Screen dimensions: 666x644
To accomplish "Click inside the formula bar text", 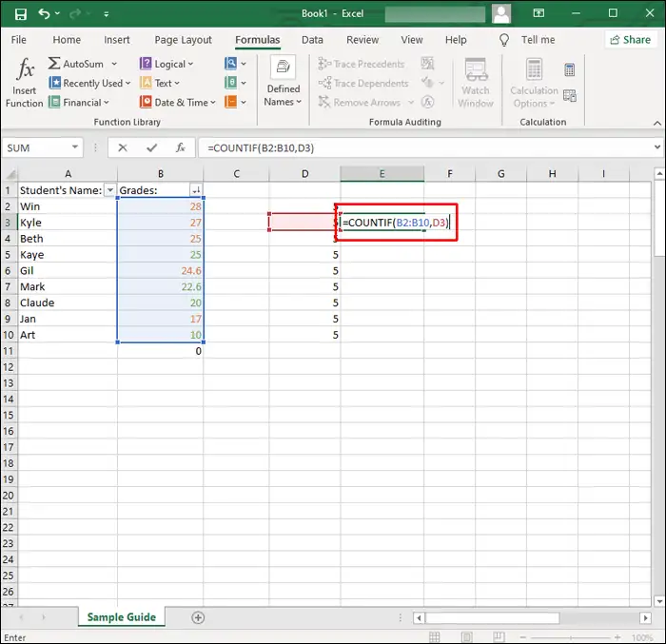I will tap(261, 148).
